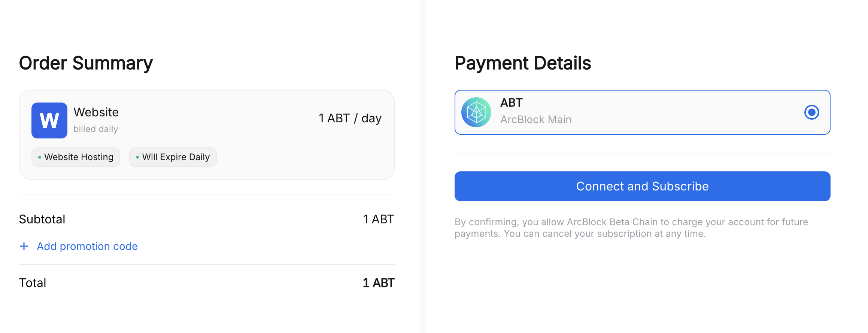Select the ABT payment method radio button

[x=811, y=112]
